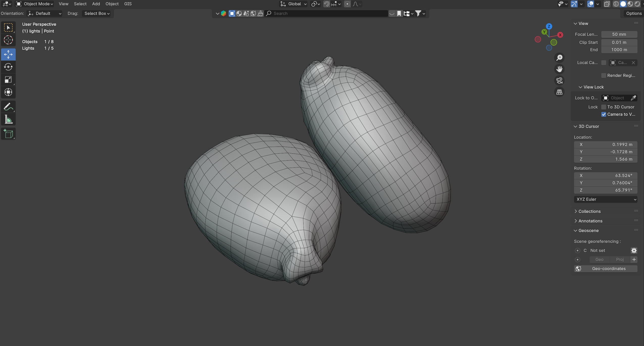Select the 3D Cursor tool
This screenshot has width=644, height=346.
tap(8, 40)
